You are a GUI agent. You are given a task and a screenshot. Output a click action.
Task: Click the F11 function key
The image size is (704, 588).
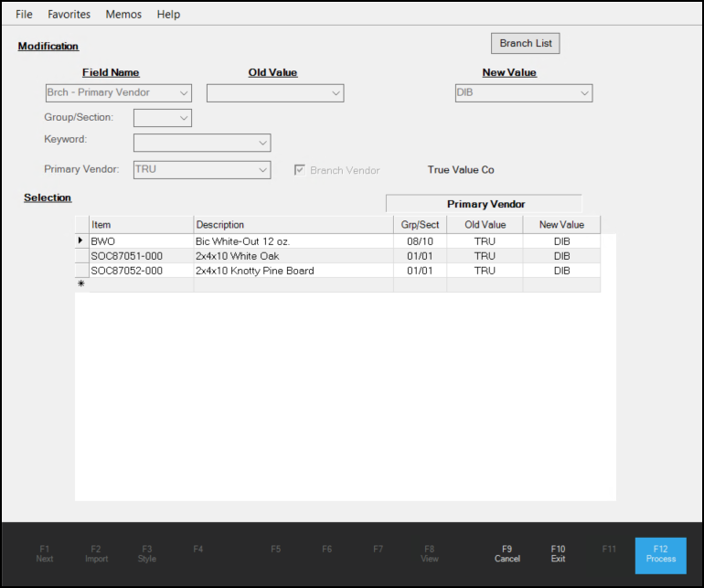[609, 549]
